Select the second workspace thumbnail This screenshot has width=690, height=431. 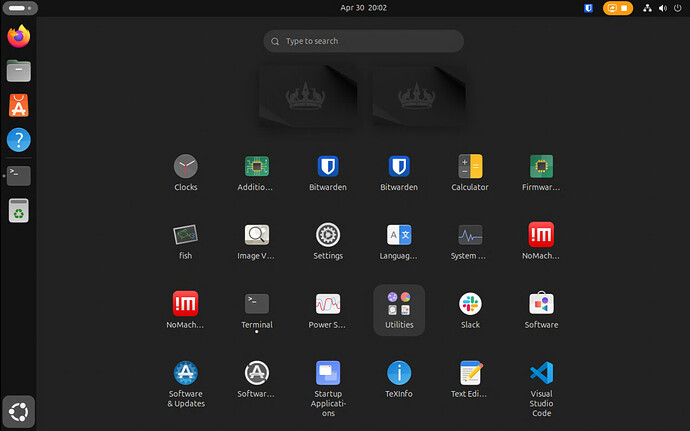(x=419, y=96)
